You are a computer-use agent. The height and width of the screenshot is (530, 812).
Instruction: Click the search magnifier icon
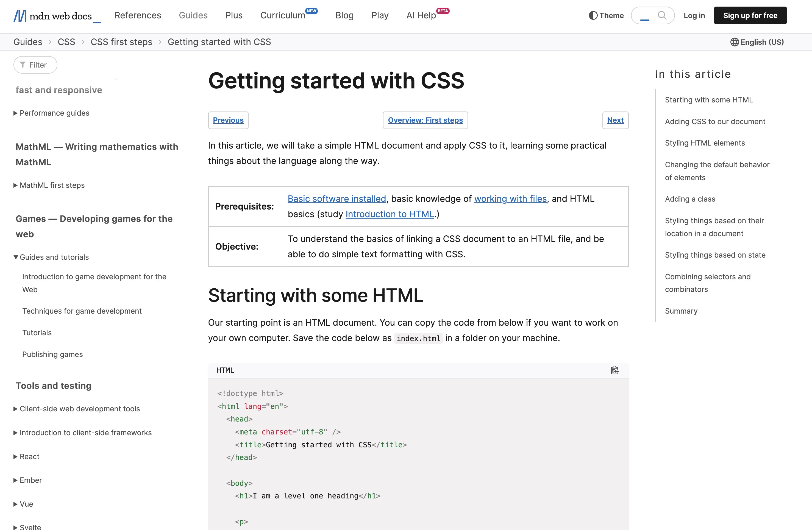(661, 15)
